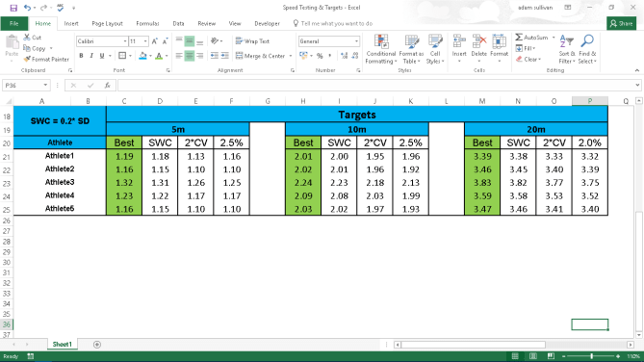
Task: Click the Font Color A icon
Action: click(159, 56)
